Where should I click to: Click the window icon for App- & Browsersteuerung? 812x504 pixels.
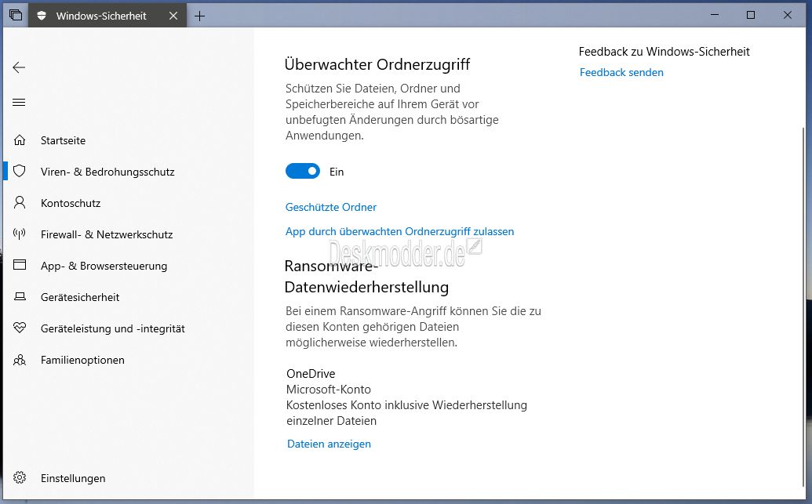pyautogui.click(x=20, y=266)
